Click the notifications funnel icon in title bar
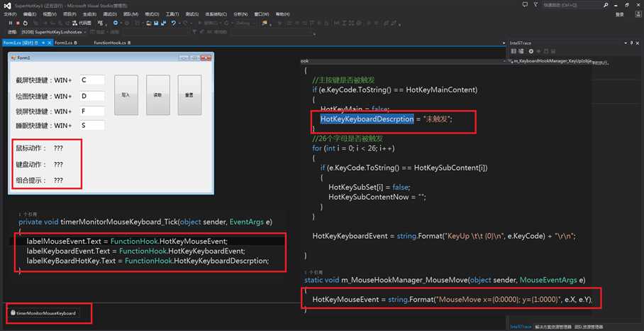The image size is (644, 331). (x=536, y=4)
